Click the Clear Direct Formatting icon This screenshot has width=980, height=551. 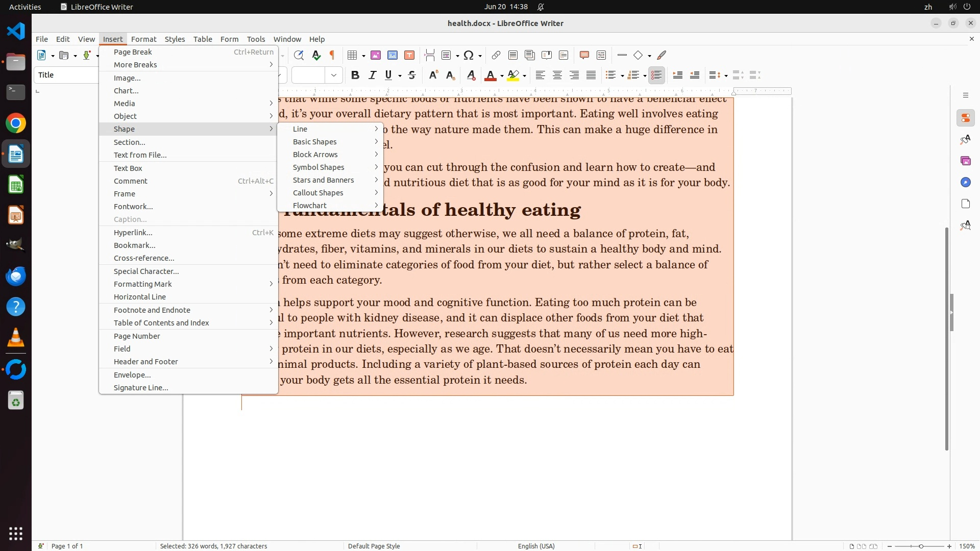(471, 76)
